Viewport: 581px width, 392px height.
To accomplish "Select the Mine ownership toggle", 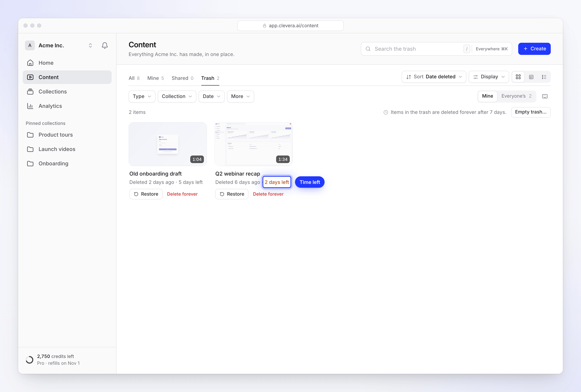I will coord(487,96).
